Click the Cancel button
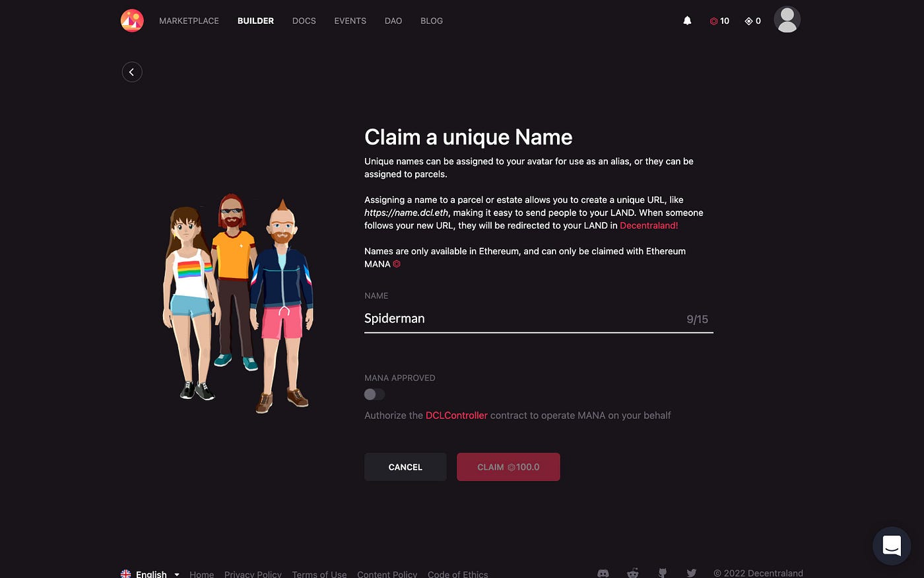The image size is (924, 578). coord(405,467)
